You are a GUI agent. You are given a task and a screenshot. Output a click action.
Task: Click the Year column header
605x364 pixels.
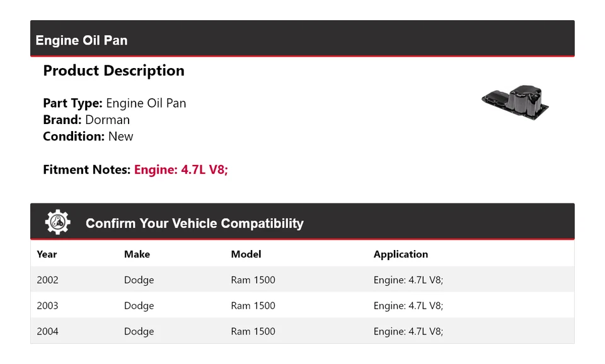(47, 254)
